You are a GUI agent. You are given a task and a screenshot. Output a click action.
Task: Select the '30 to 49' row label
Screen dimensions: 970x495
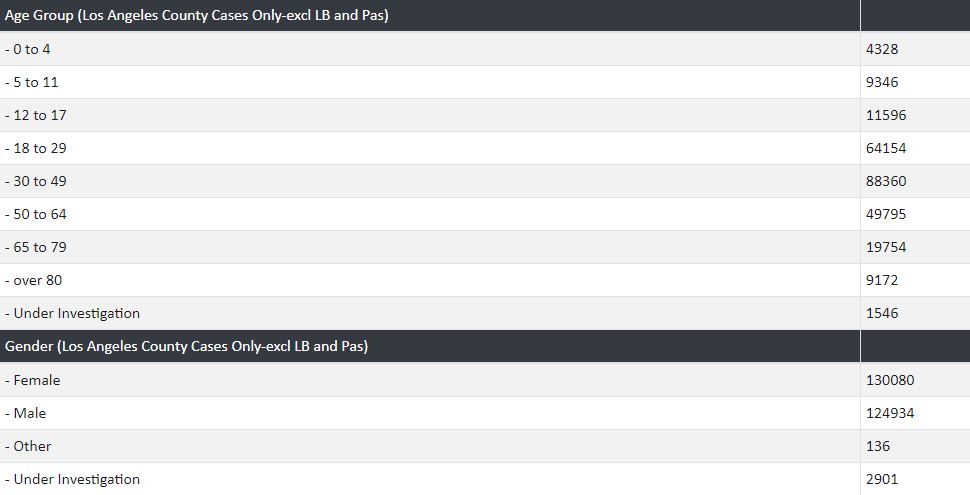pyautogui.click(x=35, y=181)
